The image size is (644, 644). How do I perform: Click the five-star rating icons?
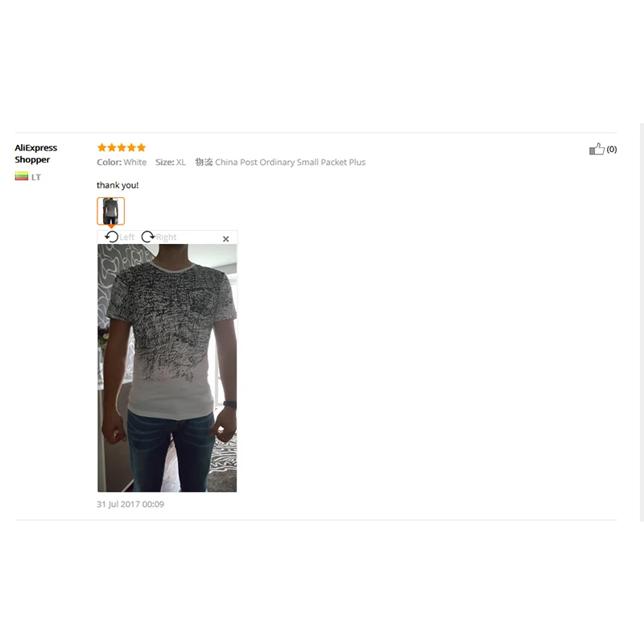pyautogui.click(x=122, y=147)
